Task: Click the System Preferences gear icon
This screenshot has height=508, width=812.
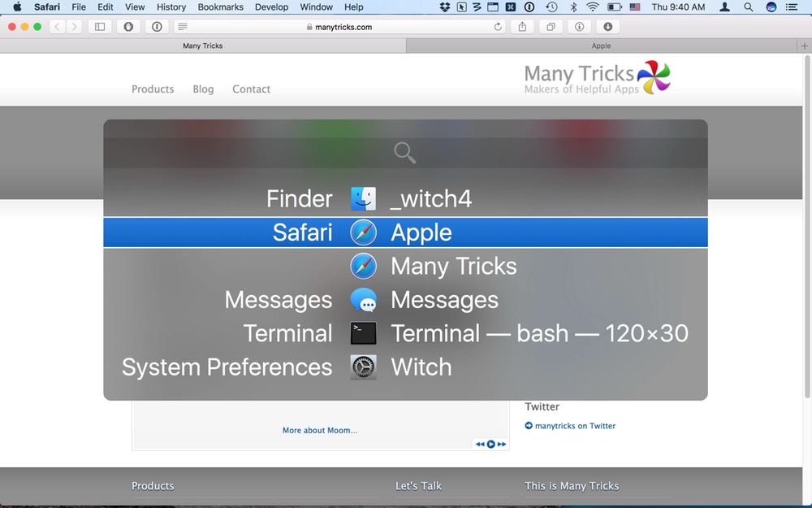Action: pos(364,367)
